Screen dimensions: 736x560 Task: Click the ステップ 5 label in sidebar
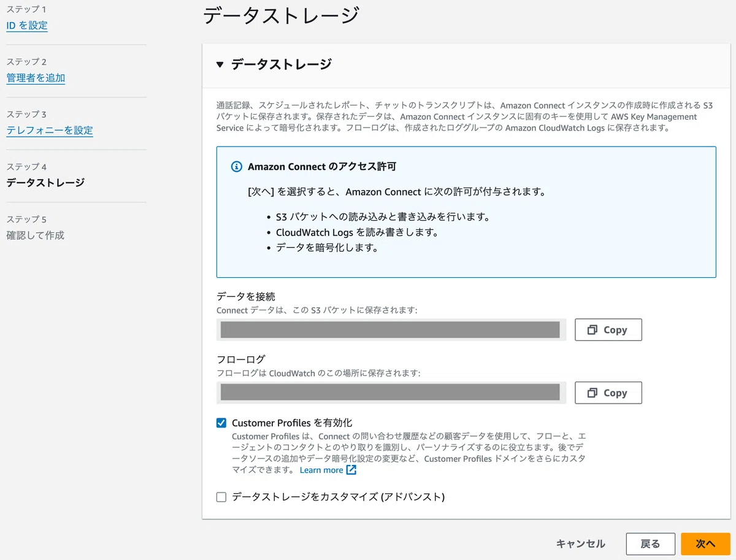(x=26, y=220)
